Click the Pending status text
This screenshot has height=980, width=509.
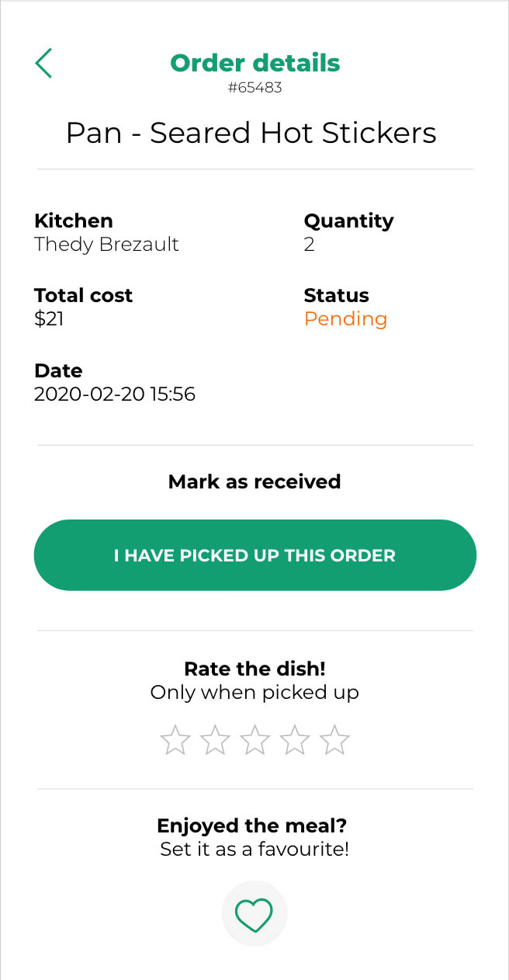click(x=345, y=319)
